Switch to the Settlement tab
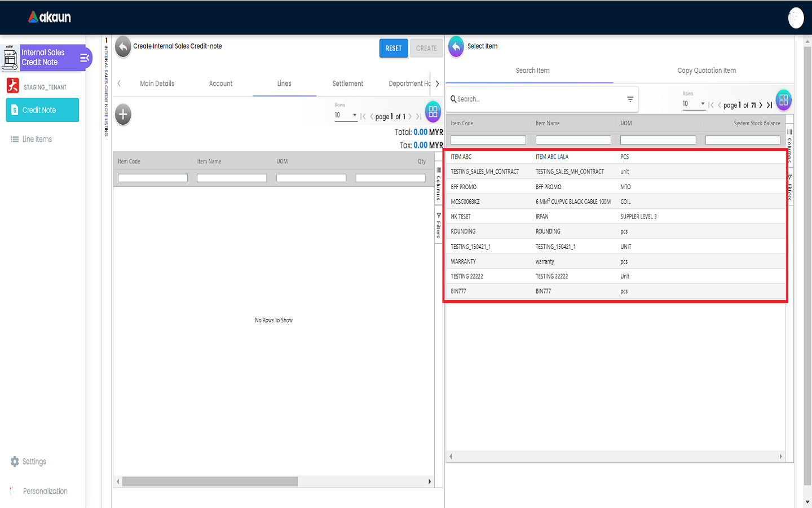Screen dimensions: 812x508 (347, 84)
